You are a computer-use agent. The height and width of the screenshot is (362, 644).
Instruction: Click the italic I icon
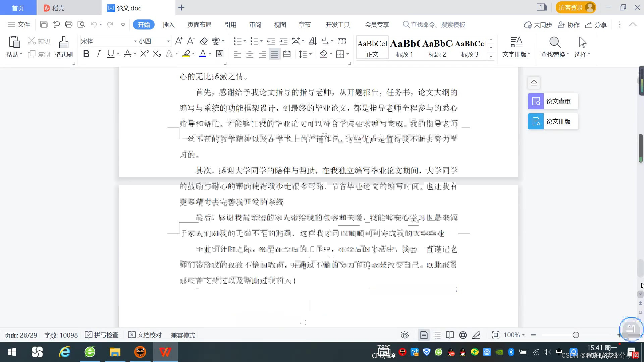click(x=98, y=54)
